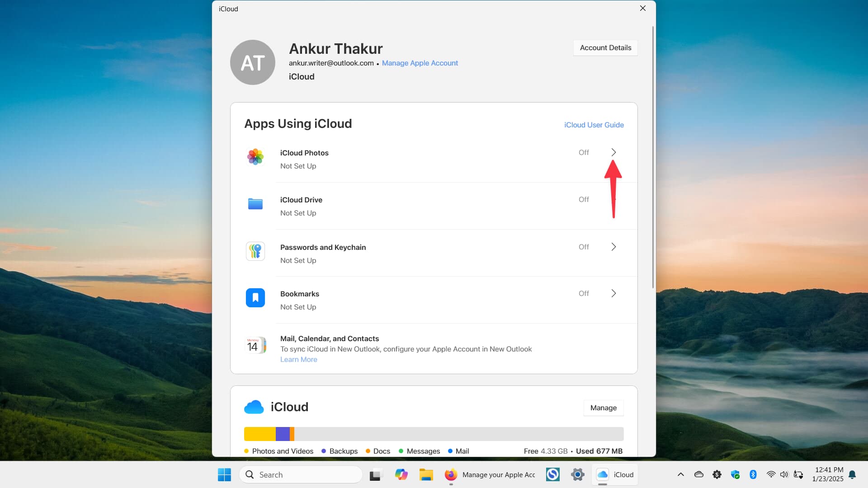Click the tray icon right of the speaker
Viewport: 868px width, 488px height.
[798, 474]
